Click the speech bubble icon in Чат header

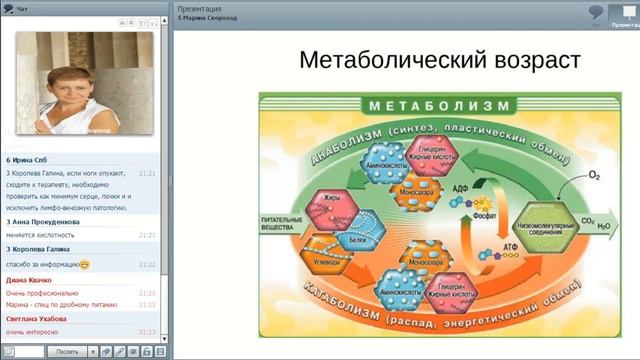coord(8,8)
